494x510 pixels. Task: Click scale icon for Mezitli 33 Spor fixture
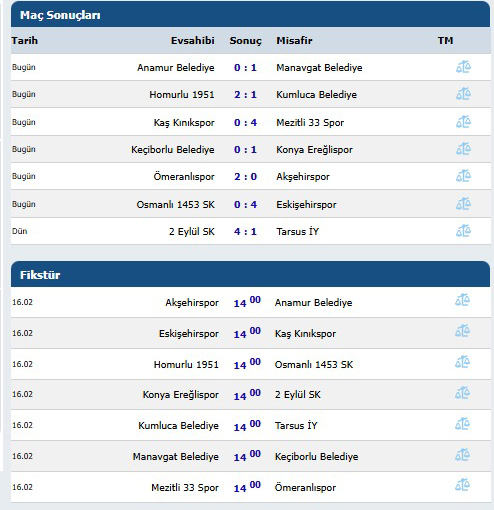coord(462,485)
